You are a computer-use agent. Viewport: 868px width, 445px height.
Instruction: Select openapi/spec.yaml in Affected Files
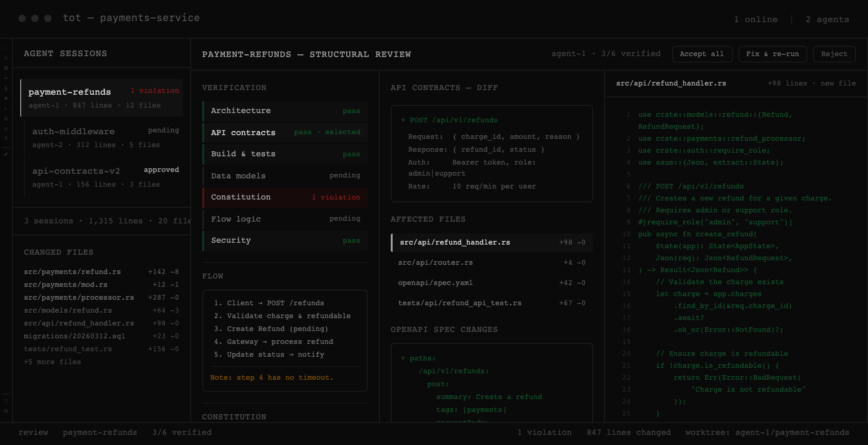492,283
